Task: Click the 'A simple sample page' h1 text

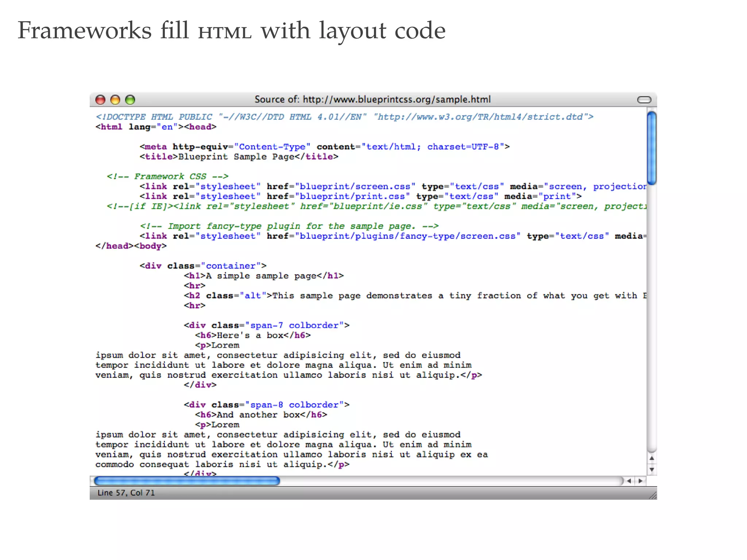Action: (261, 276)
